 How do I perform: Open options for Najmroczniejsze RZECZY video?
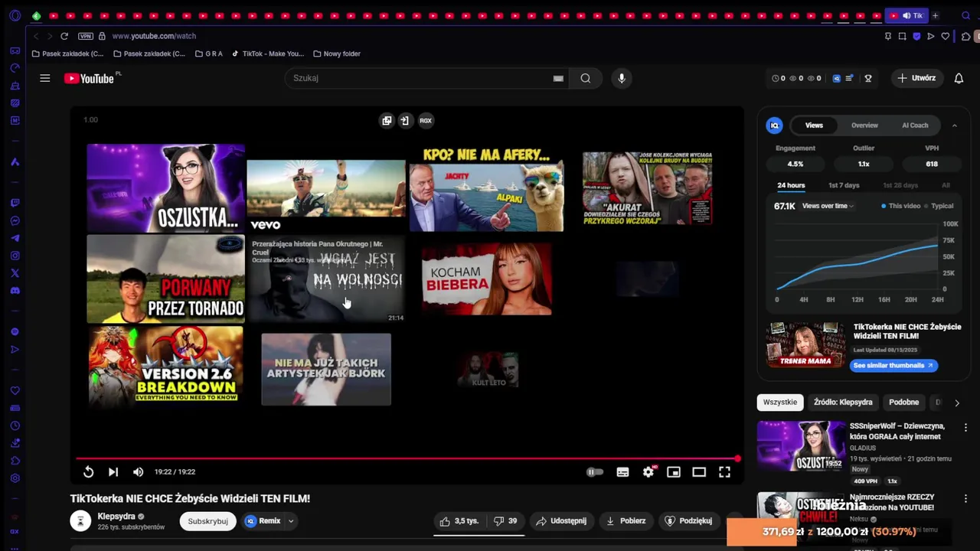tap(965, 498)
